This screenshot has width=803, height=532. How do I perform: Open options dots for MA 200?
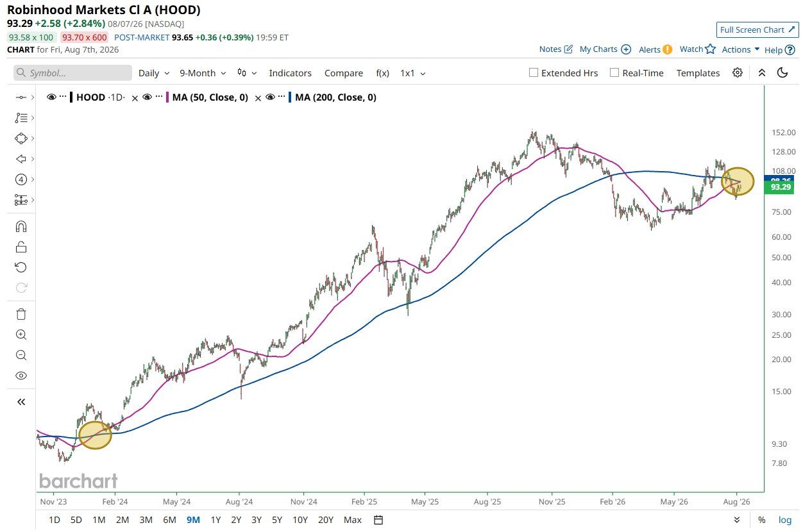[282, 97]
